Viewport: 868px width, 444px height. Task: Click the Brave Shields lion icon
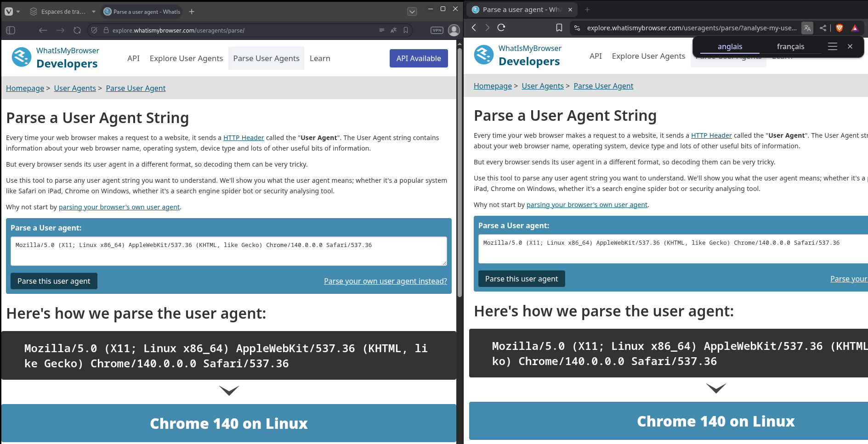(840, 28)
